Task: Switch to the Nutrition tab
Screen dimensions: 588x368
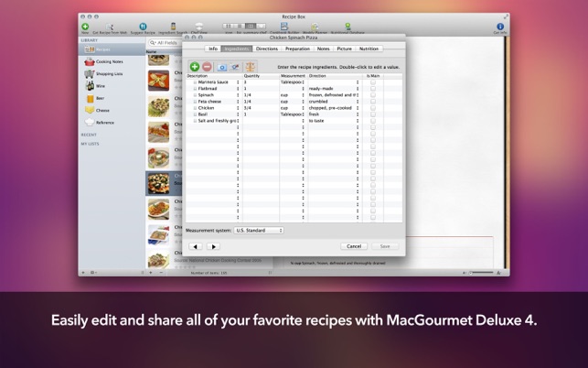Action: click(x=369, y=49)
